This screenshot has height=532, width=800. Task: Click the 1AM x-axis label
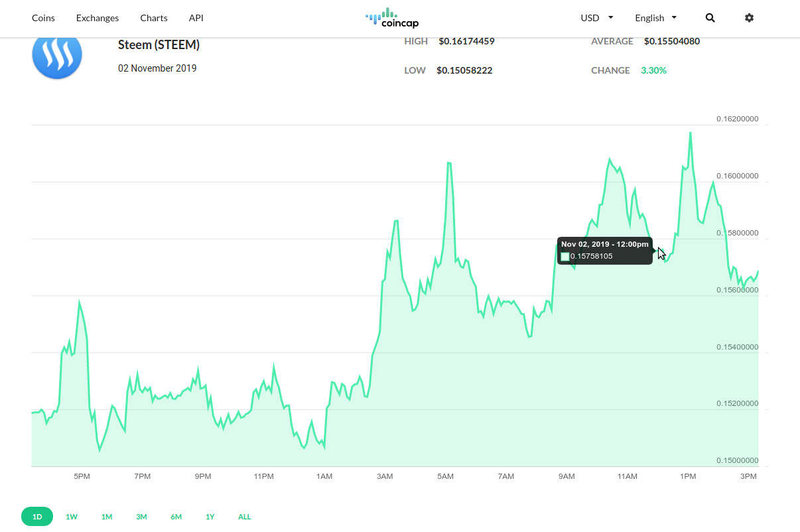click(324, 476)
